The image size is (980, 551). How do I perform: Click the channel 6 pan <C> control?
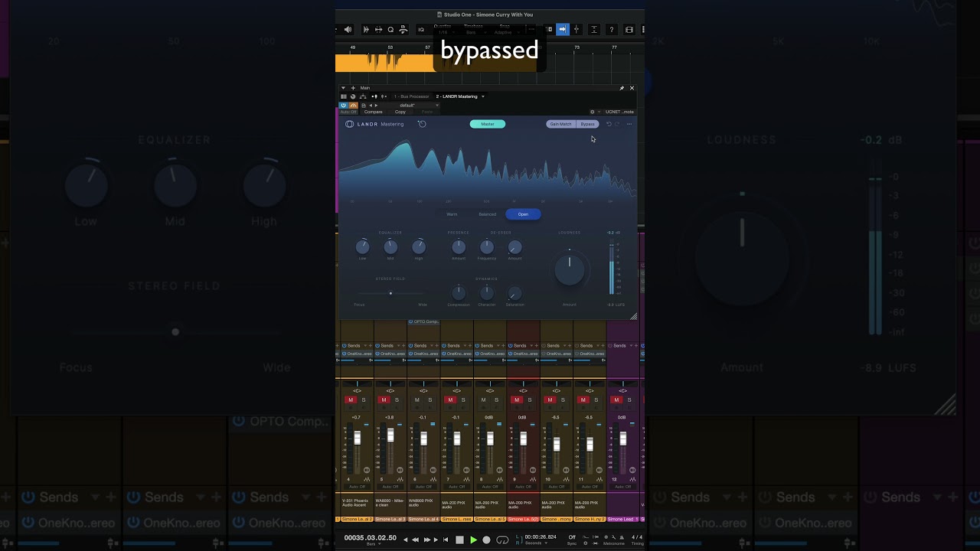pyautogui.click(x=423, y=391)
